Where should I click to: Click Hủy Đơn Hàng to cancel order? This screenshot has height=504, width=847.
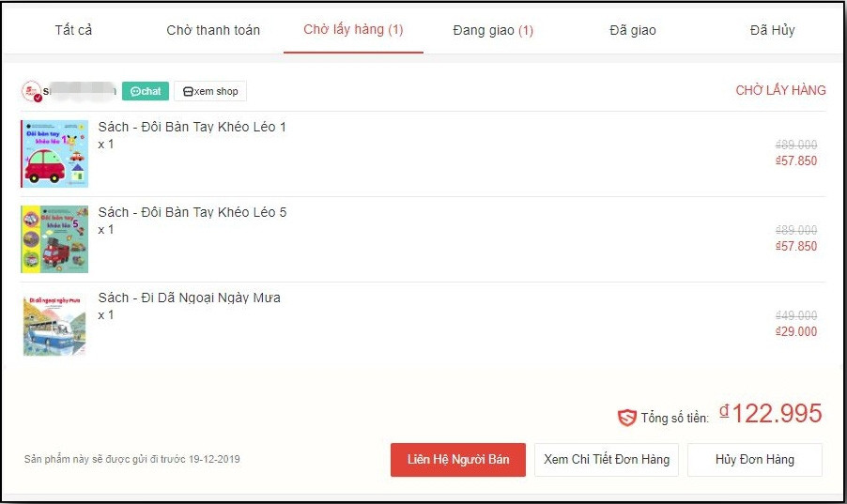(x=755, y=460)
